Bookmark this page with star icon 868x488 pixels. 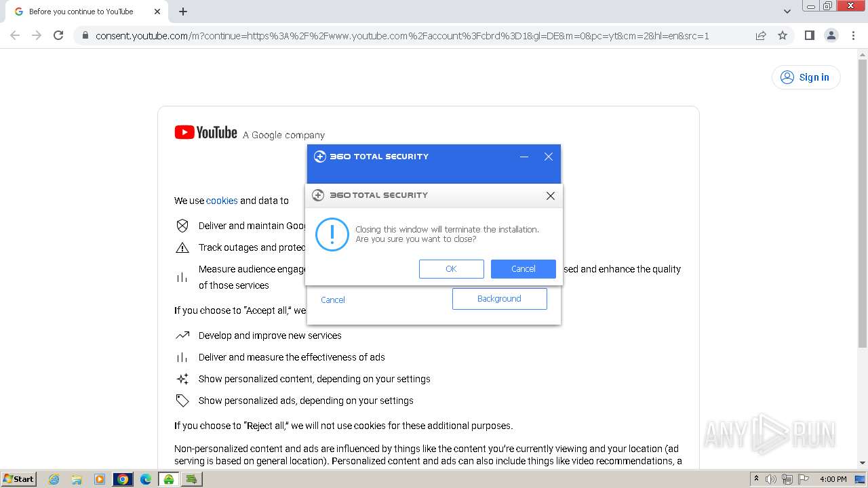783,36
